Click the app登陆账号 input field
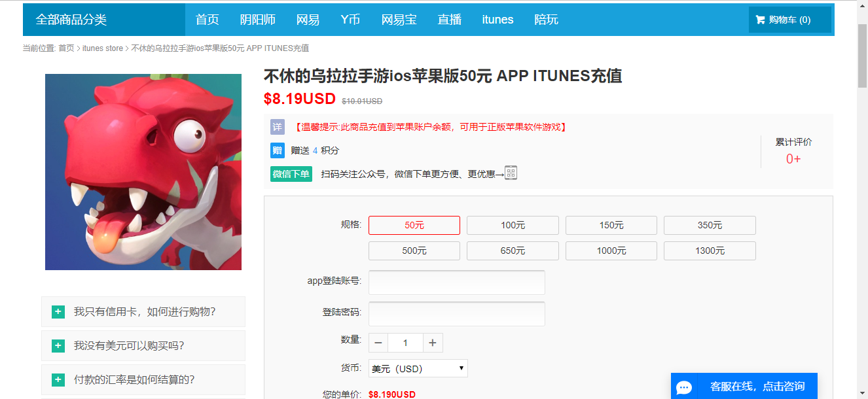 [457, 283]
